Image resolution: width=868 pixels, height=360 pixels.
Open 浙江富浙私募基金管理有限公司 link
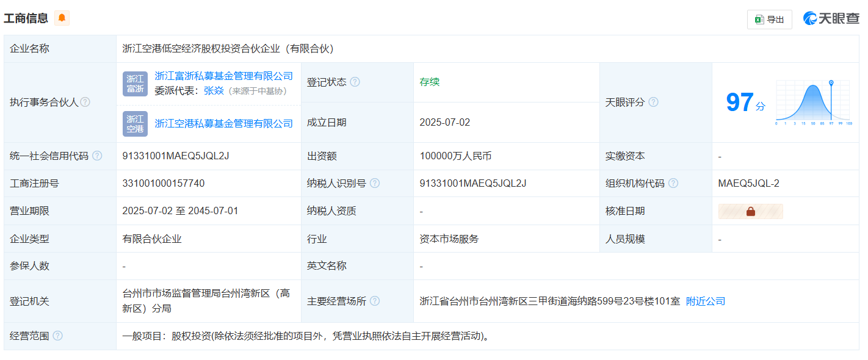(223, 76)
